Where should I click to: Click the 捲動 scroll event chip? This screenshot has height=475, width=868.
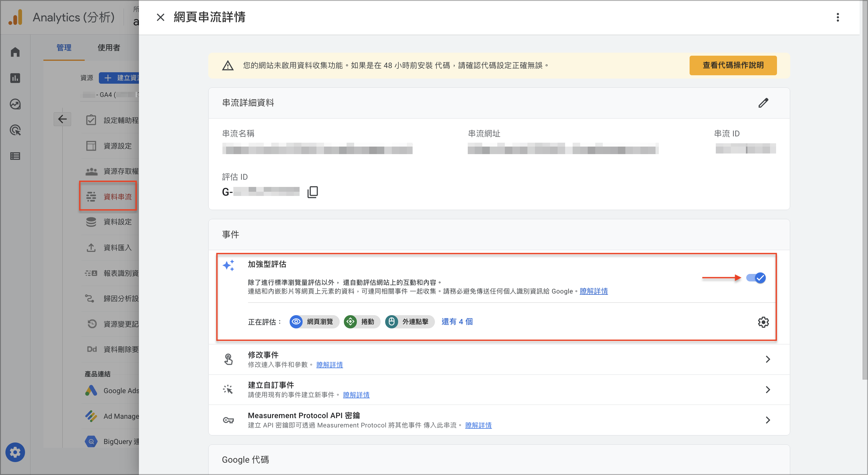[x=362, y=321]
